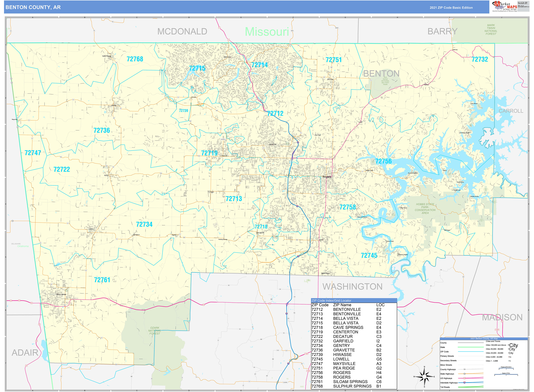The image size is (534, 392).
Task: Select the 72722 ZIP label on the map
Action: point(62,169)
